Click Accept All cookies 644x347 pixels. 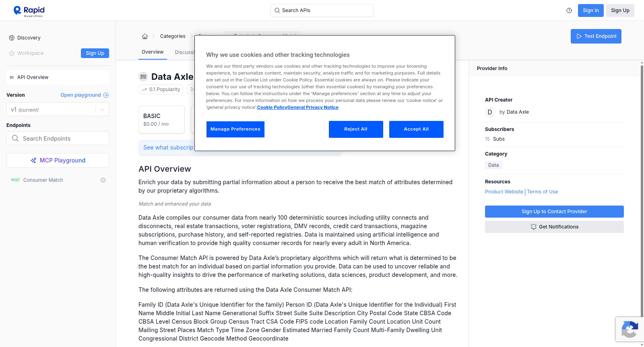[416, 129]
